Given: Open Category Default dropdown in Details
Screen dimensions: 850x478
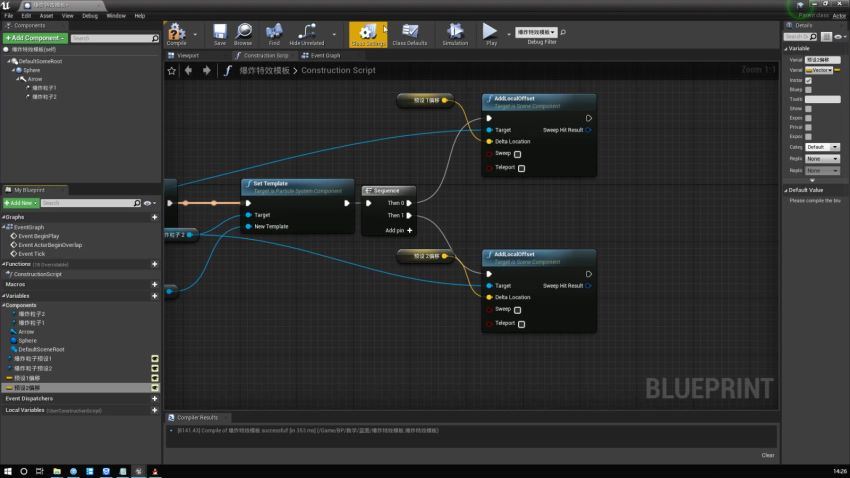Looking at the screenshot, I should click(822, 147).
